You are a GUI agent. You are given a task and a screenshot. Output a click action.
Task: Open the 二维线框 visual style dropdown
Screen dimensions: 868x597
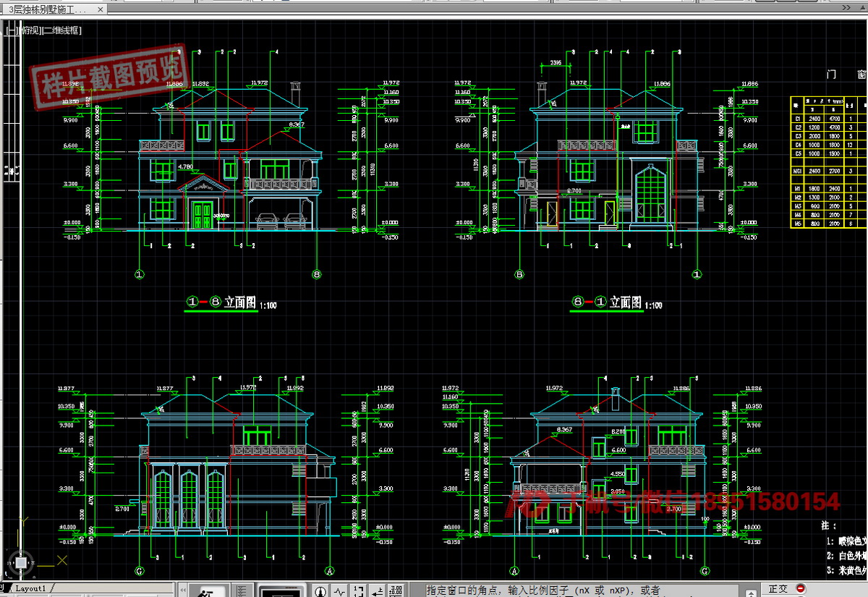tap(62, 30)
